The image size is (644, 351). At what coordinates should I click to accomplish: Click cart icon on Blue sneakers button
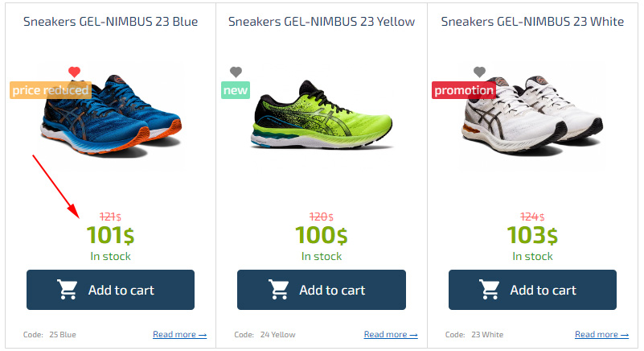pos(68,290)
